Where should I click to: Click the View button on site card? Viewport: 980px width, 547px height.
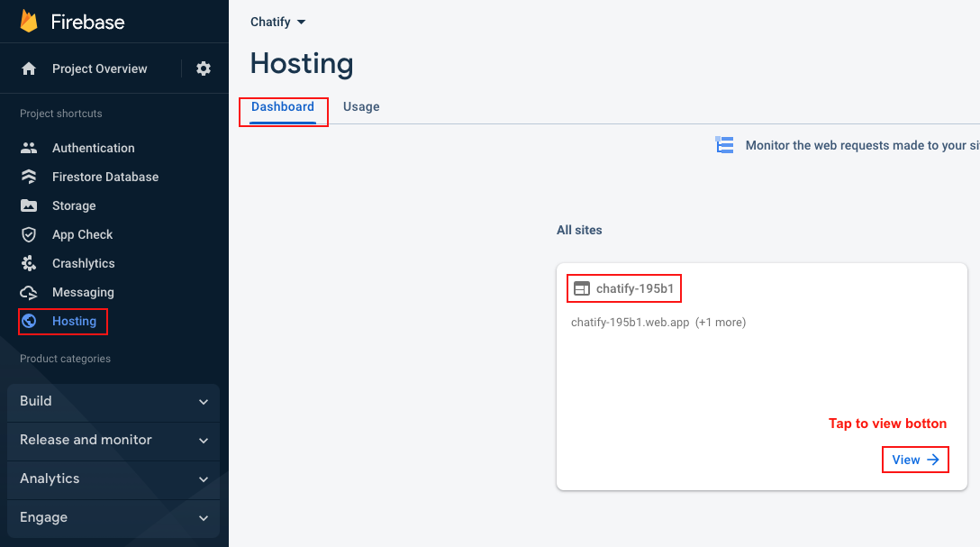[915, 460]
